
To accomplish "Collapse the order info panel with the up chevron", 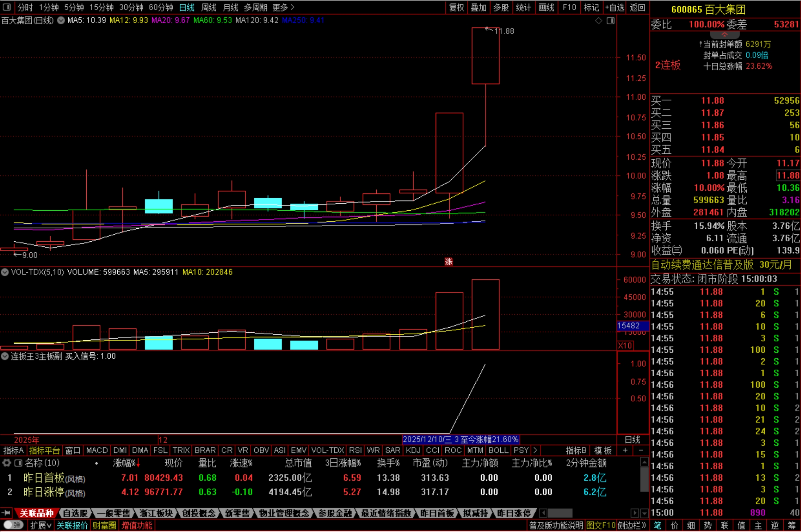I will coord(724,35).
